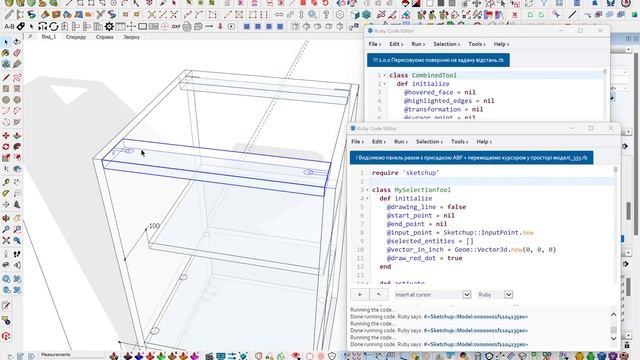Click the search magnifier beside scene tabs
Screen dimensions: 640x360
30,37
